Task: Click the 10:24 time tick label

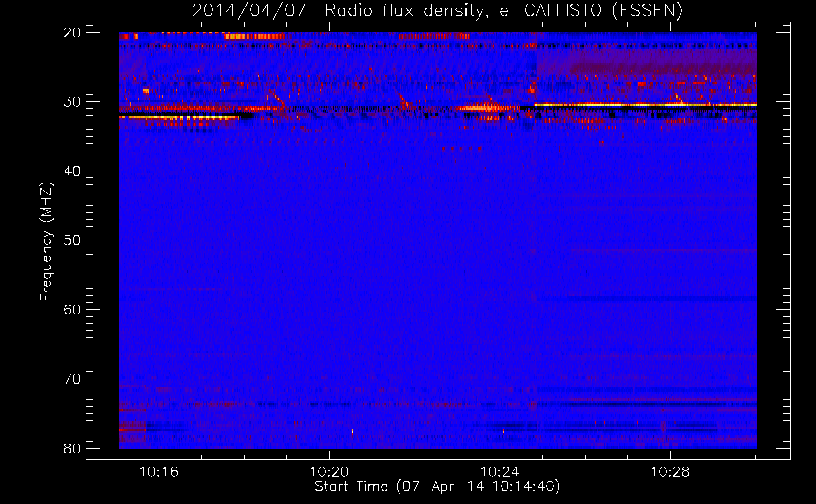Action: (x=500, y=472)
